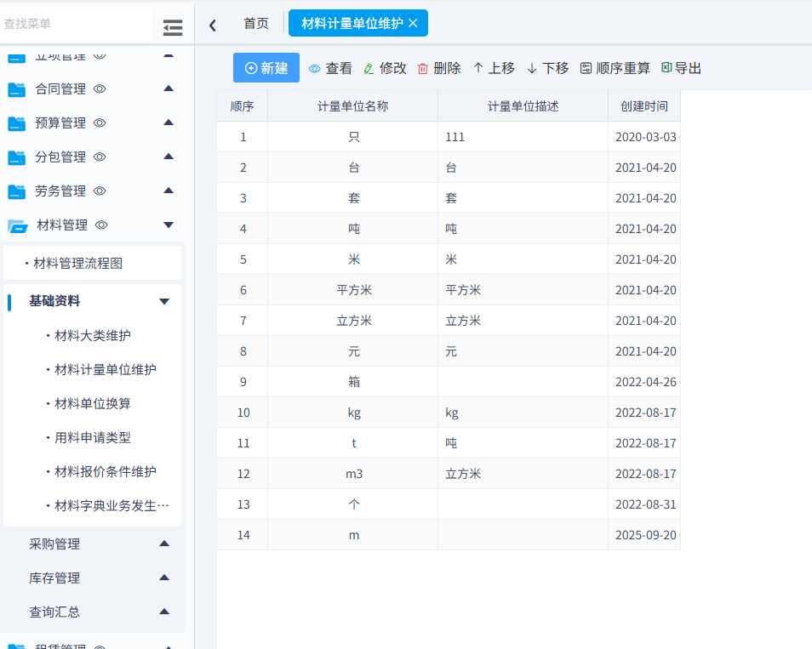Collapse the 基础资料 submenu arrow
Viewport: 812px width, 649px height.
tap(164, 301)
